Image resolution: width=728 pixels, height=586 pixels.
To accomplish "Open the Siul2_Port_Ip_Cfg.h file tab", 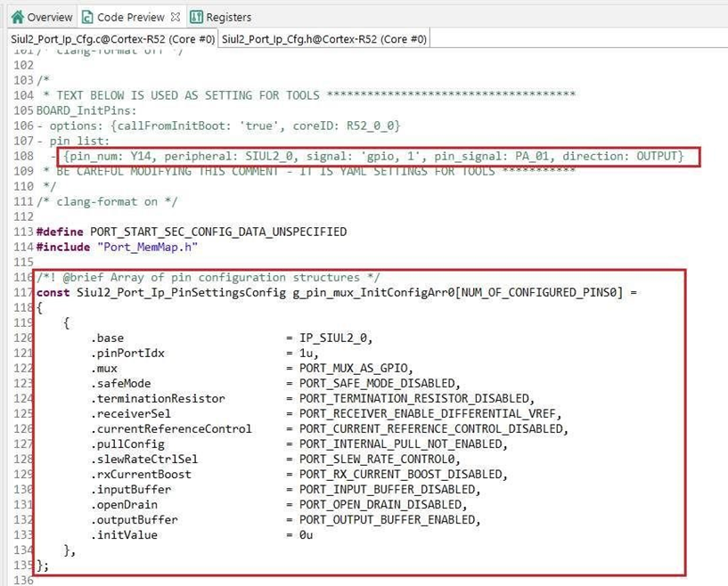I will coord(324,39).
